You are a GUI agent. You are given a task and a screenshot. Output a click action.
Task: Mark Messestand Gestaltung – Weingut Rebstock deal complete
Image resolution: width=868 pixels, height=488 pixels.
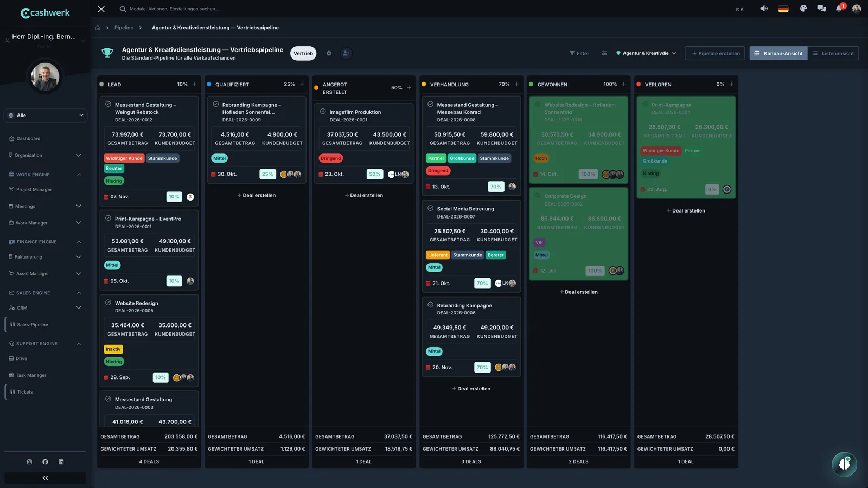tap(108, 104)
